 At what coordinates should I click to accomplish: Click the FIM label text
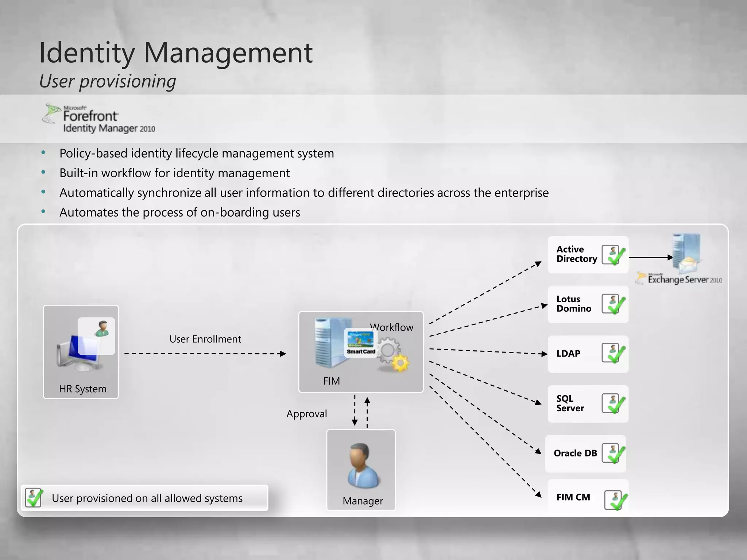(331, 381)
